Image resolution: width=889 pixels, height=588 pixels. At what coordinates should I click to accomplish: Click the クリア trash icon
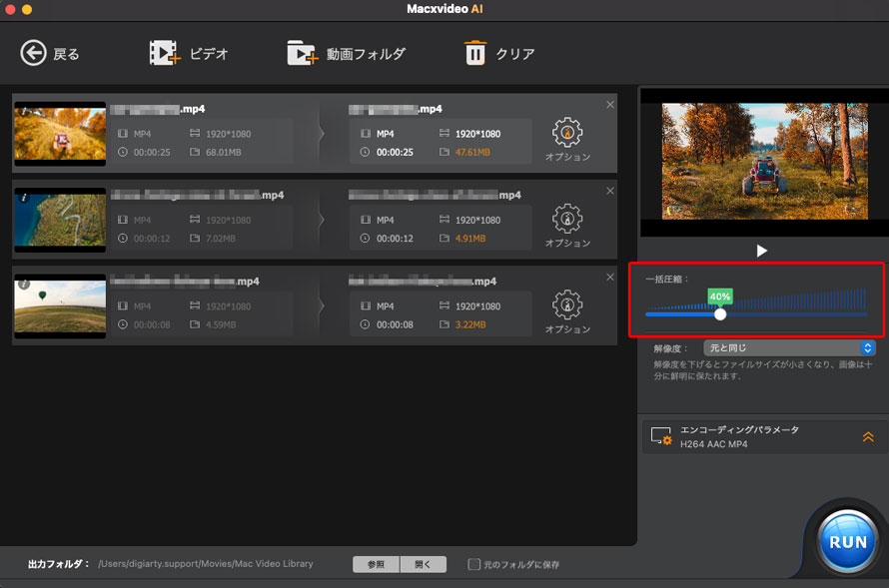[474, 53]
